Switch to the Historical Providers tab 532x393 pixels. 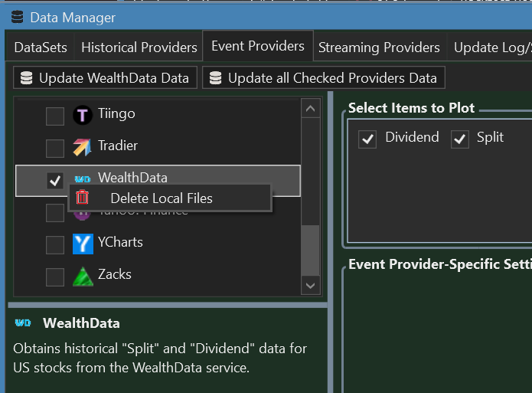point(139,47)
